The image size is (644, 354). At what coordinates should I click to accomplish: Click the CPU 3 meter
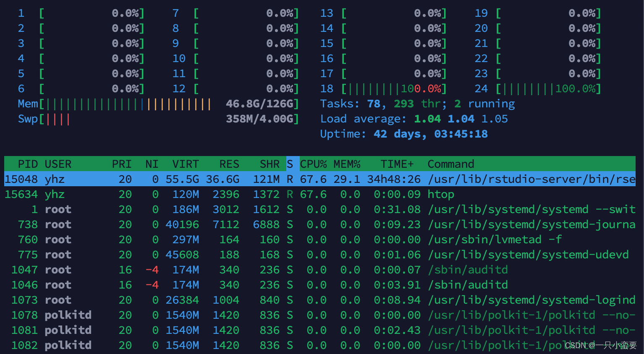coord(81,43)
